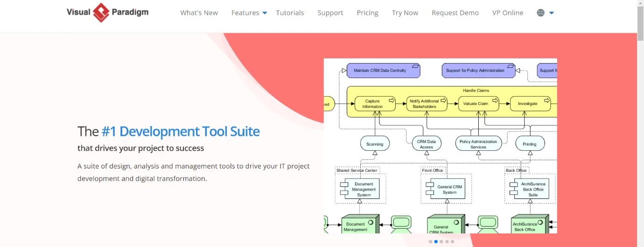Go to Tutorials

tap(290, 13)
